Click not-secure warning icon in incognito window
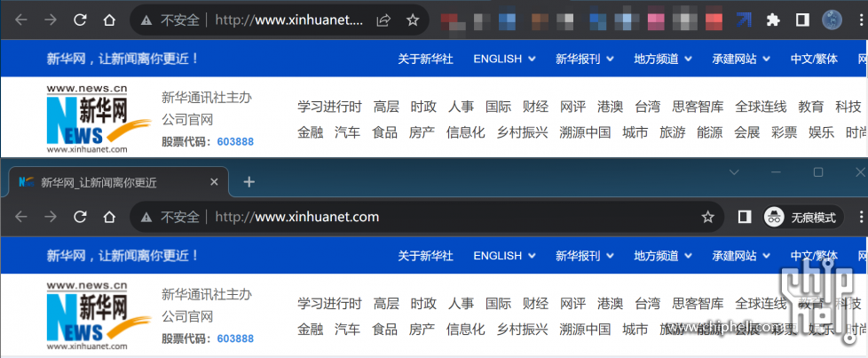 146,217
